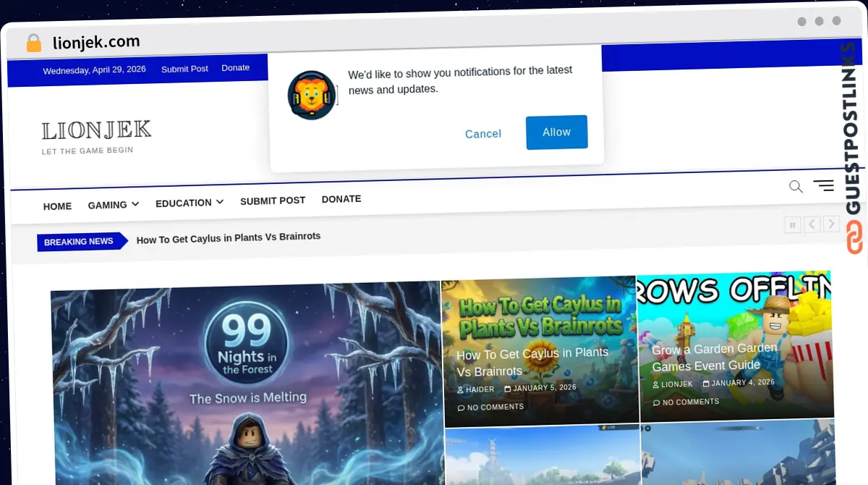This screenshot has width=868, height=485.
Task: Open breaking news headline about Caylus
Action: pos(229,237)
